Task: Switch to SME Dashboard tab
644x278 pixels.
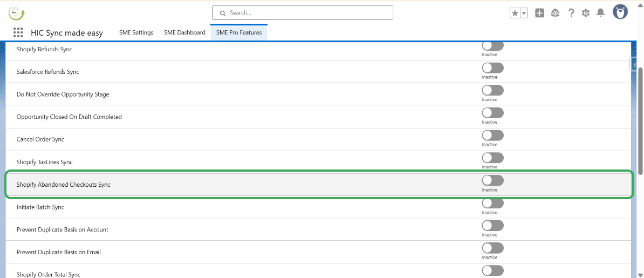Action: pos(184,32)
